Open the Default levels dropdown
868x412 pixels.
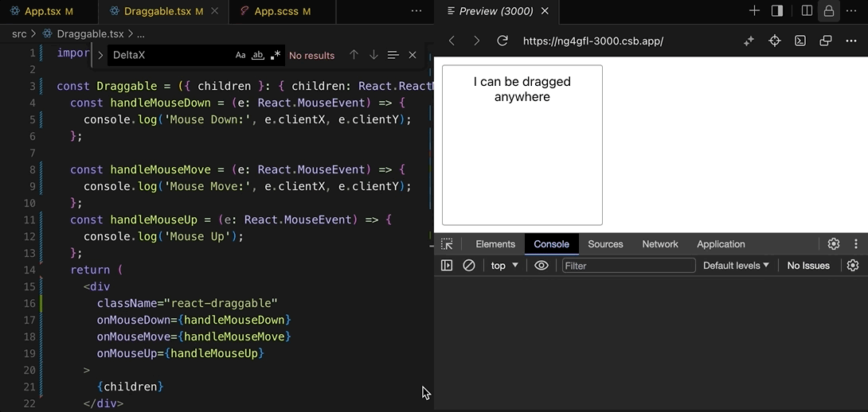pos(736,266)
